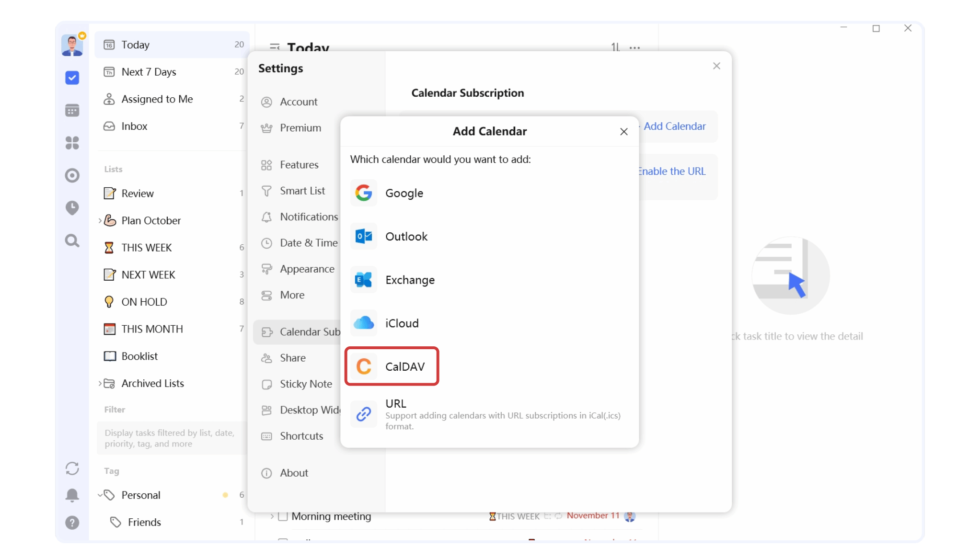
Task: Expand the Plan October folder
Action: tap(100, 221)
